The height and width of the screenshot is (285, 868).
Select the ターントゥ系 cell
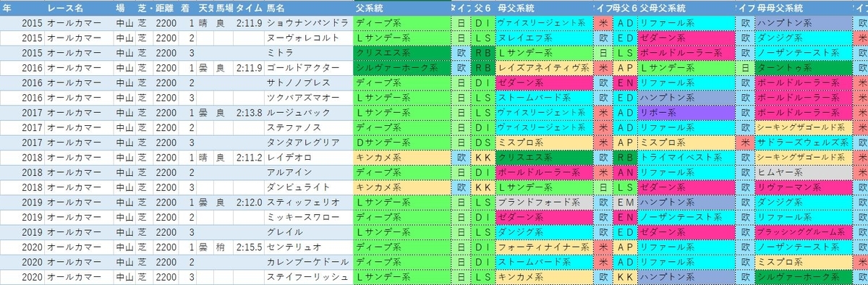pos(803,67)
